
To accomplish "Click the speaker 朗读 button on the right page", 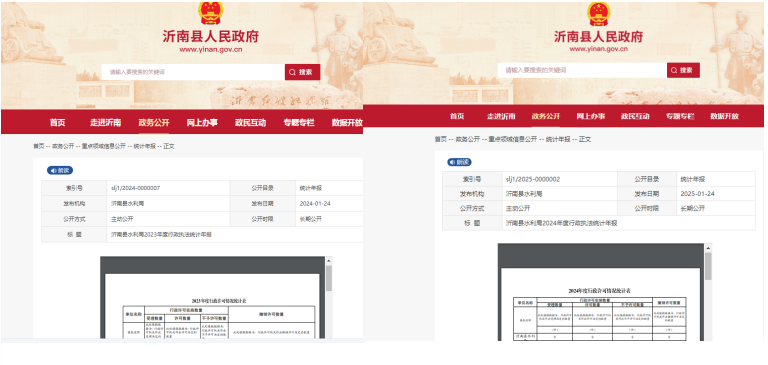I will [459, 162].
